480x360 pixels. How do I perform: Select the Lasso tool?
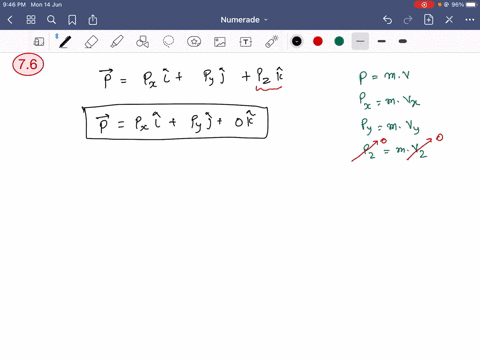point(168,42)
